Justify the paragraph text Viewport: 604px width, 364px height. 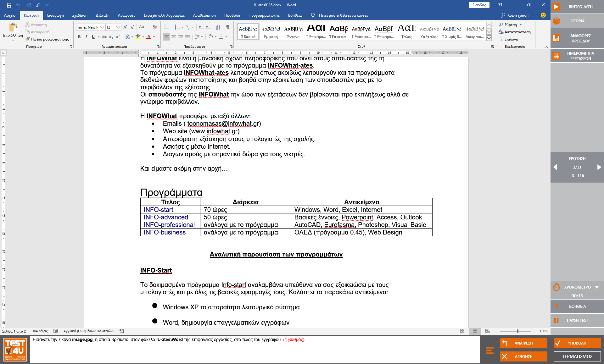[x=187, y=37]
